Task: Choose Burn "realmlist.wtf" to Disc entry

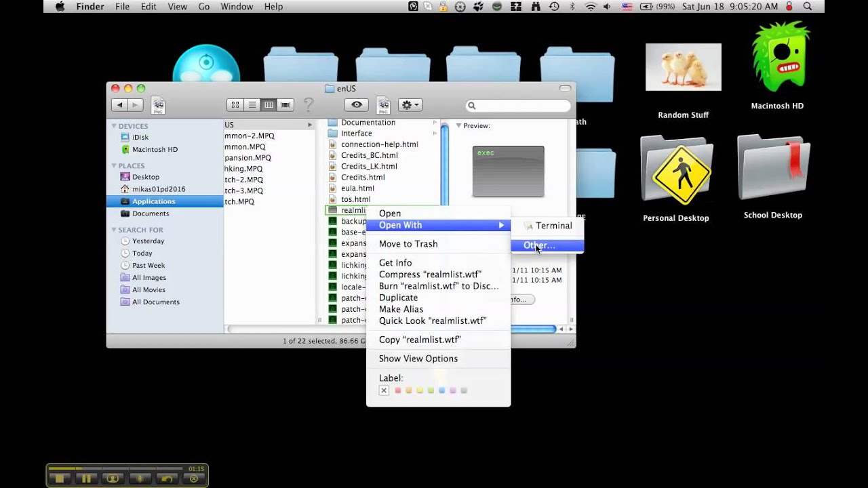Action: [438, 286]
